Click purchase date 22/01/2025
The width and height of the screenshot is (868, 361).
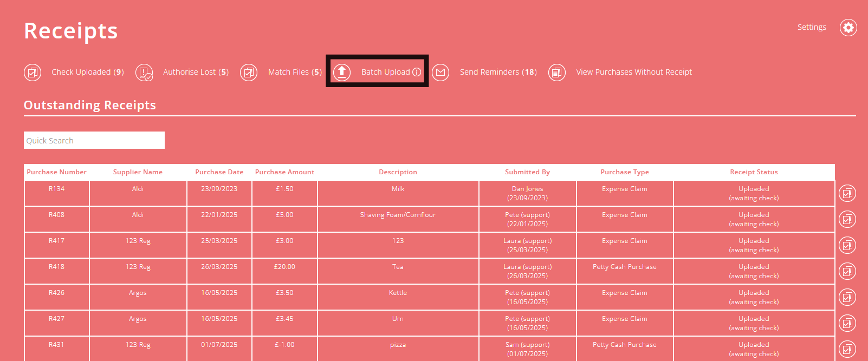tap(219, 215)
